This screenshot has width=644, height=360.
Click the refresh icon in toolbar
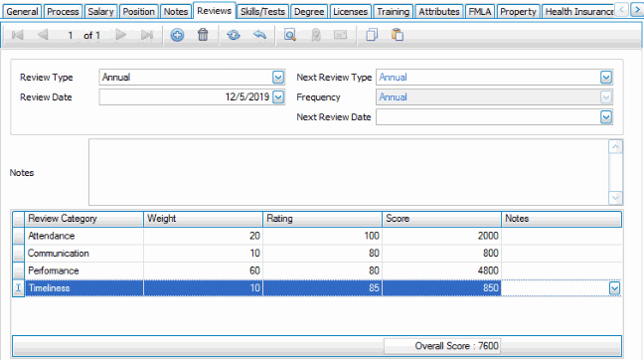tap(234, 36)
